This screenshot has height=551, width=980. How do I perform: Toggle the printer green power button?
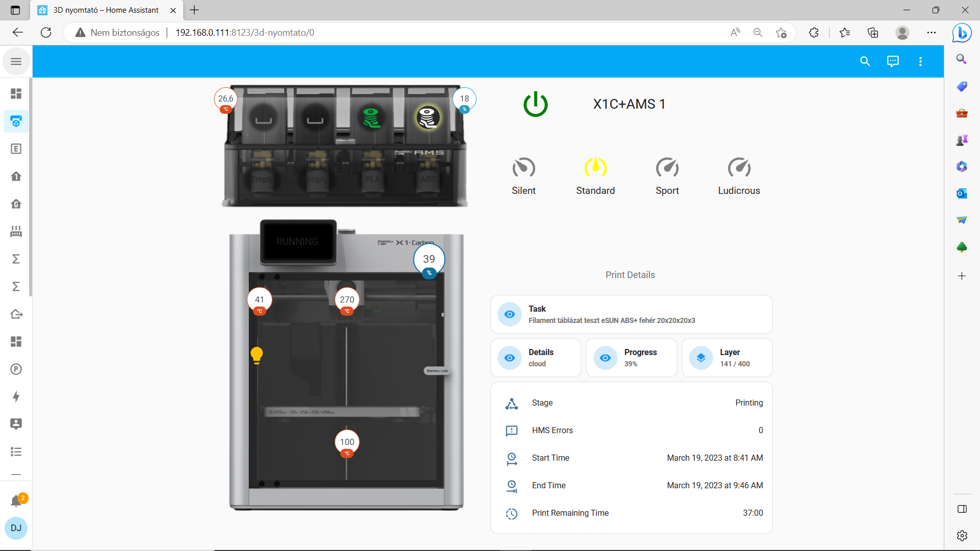click(x=535, y=104)
